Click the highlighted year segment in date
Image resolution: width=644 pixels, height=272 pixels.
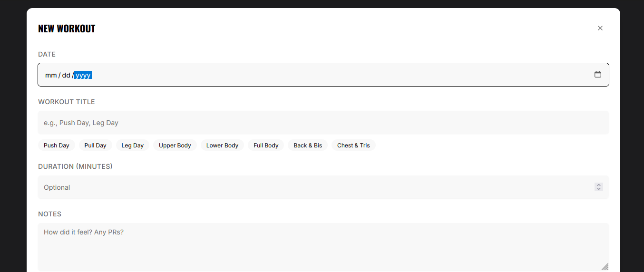tap(83, 75)
